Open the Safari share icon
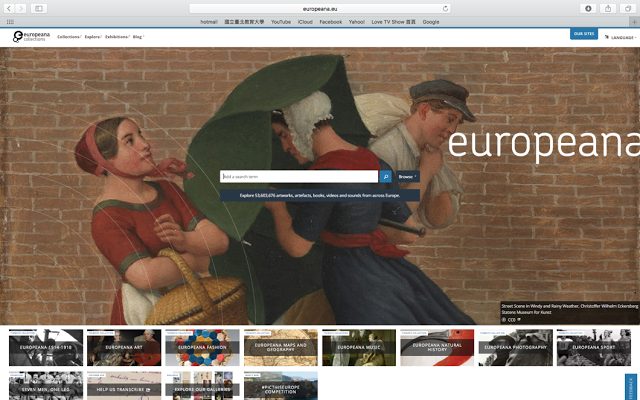The image size is (640, 400). (x=608, y=8)
